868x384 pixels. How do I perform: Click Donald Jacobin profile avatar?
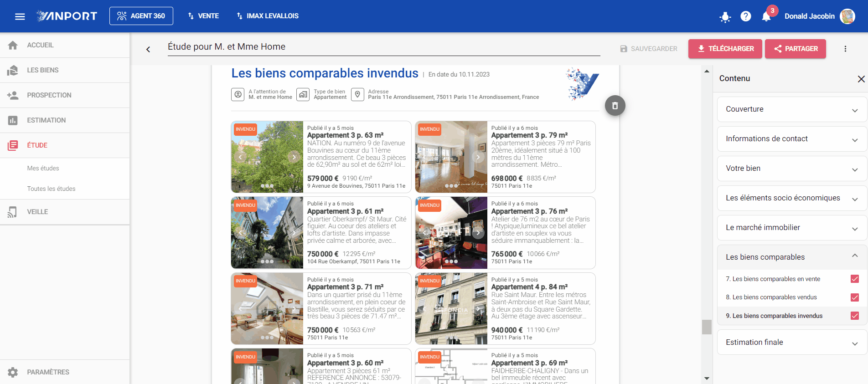pos(847,16)
